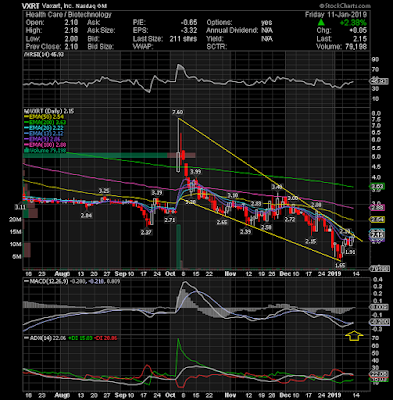This screenshot has height=400, width=393.
Task: Click the 3.25 price annotation
Action: 104,191
